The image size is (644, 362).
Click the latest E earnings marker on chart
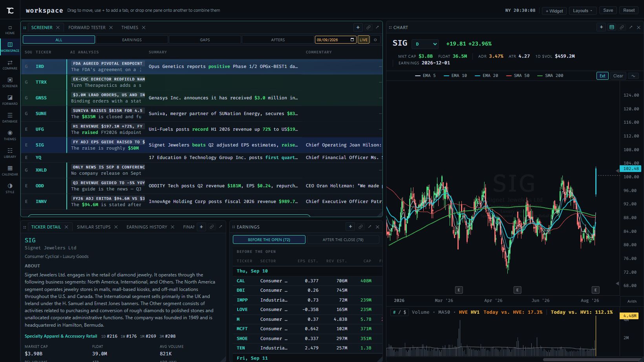(595, 290)
